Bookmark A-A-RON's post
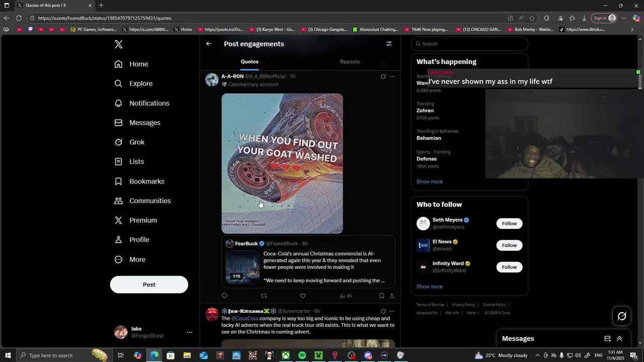The width and height of the screenshot is (644, 362). (x=382, y=296)
